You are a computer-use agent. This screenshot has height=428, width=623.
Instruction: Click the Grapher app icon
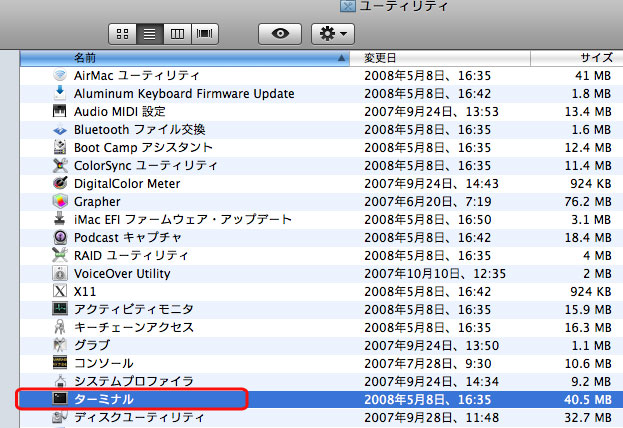point(60,201)
